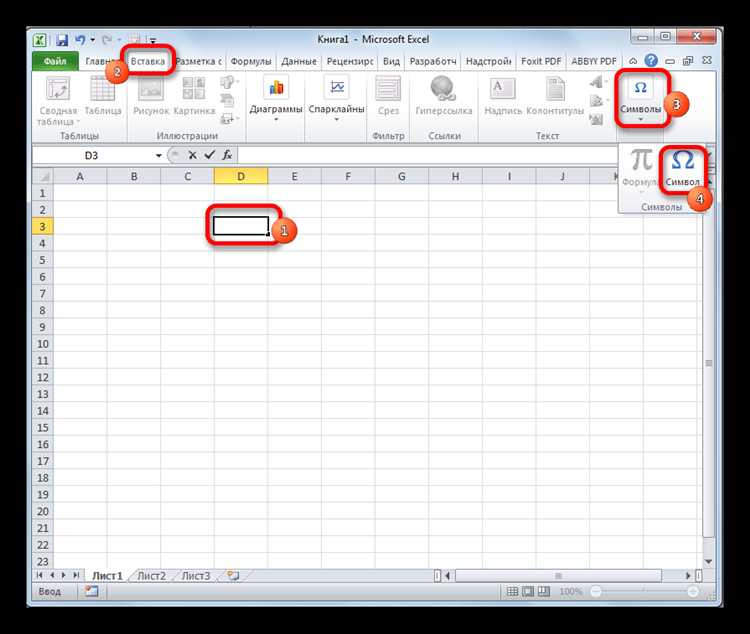Select column H header

pos(455,177)
